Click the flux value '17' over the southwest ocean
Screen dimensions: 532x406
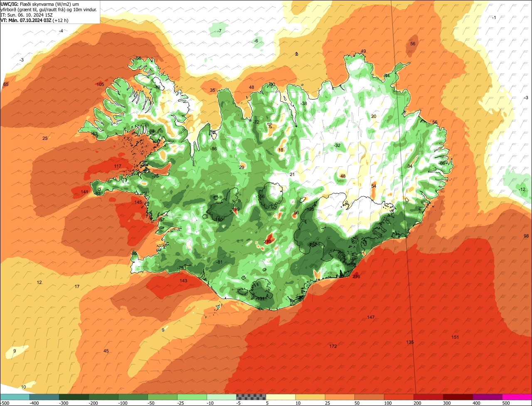click(77, 287)
